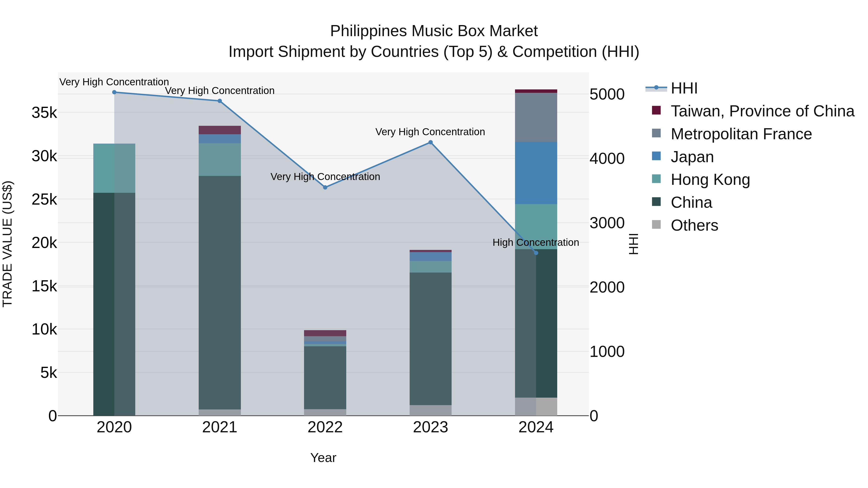Click the 2024 x-axis label

pyautogui.click(x=536, y=427)
